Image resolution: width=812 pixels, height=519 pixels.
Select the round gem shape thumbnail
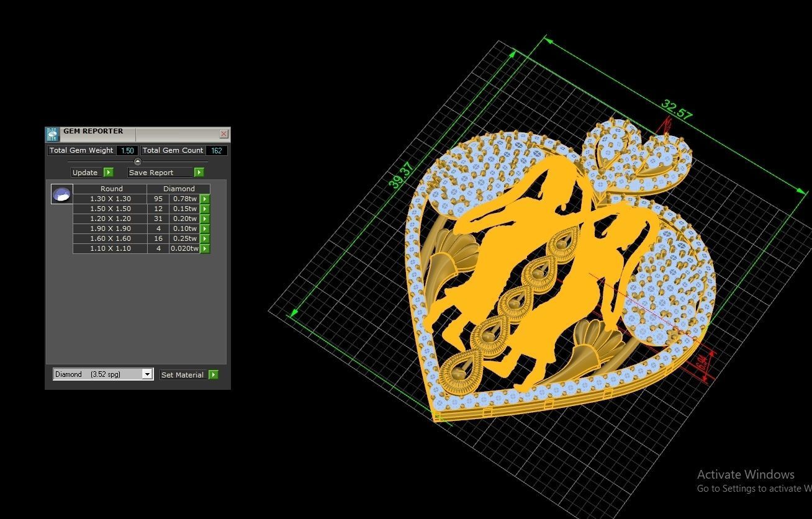point(61,194)
